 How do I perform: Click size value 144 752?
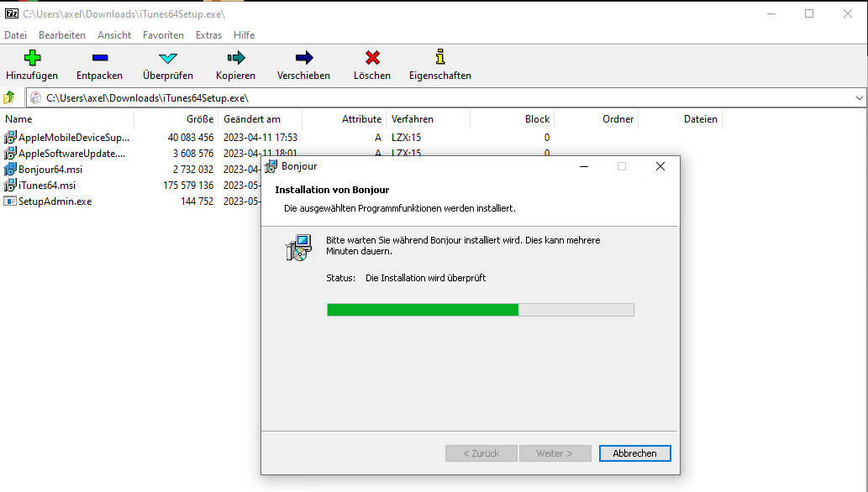point(197,202)
